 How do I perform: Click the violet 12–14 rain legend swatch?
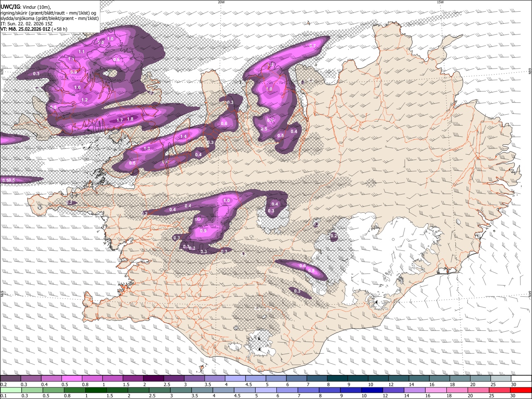393,390
